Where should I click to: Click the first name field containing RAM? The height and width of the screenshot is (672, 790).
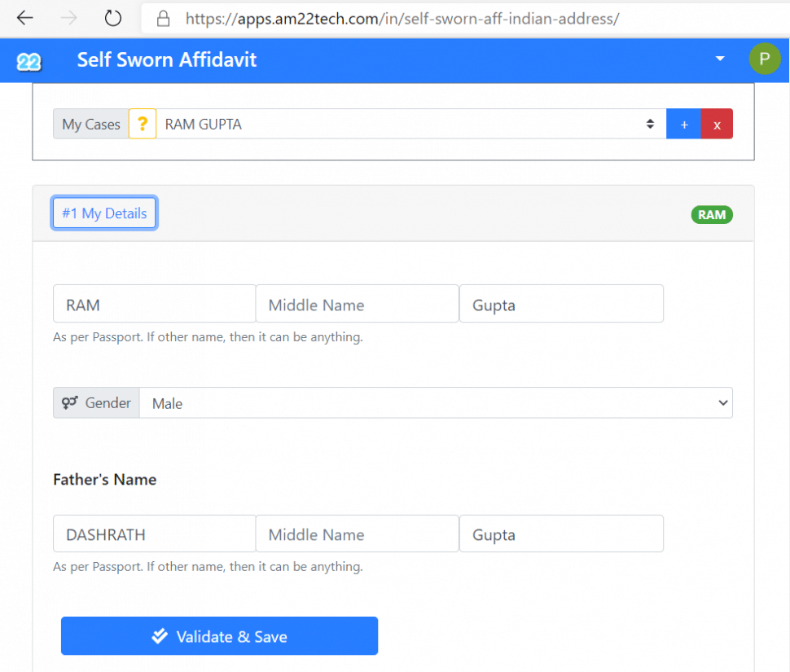(154, 305)
